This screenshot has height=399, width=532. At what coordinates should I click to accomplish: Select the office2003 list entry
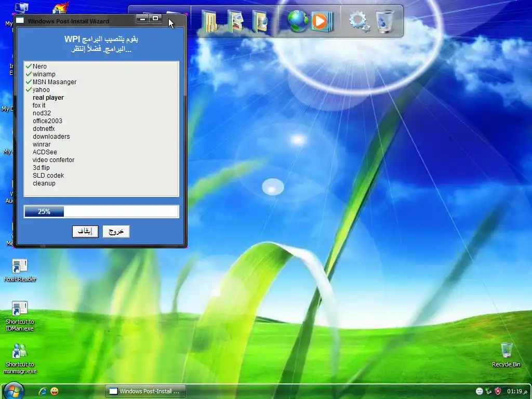click(x=47, y=121)
